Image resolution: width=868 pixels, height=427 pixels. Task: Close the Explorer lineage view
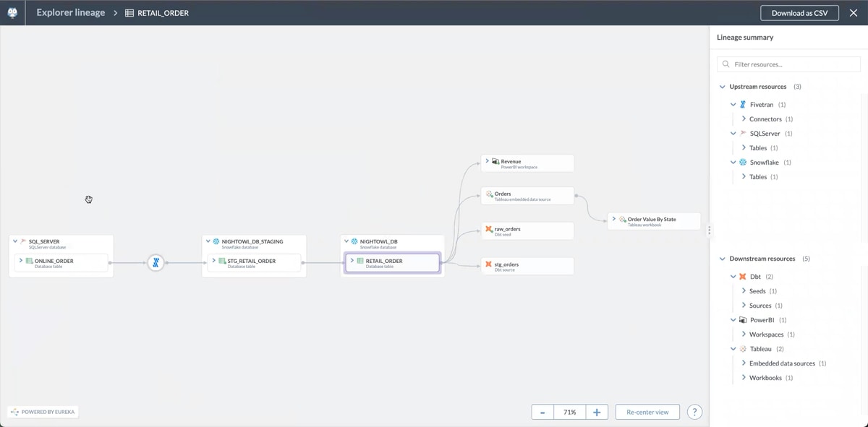[854, 13]
